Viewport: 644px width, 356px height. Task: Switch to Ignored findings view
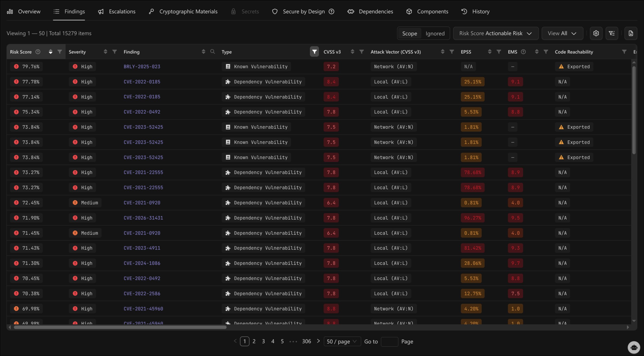coord(435,34)
